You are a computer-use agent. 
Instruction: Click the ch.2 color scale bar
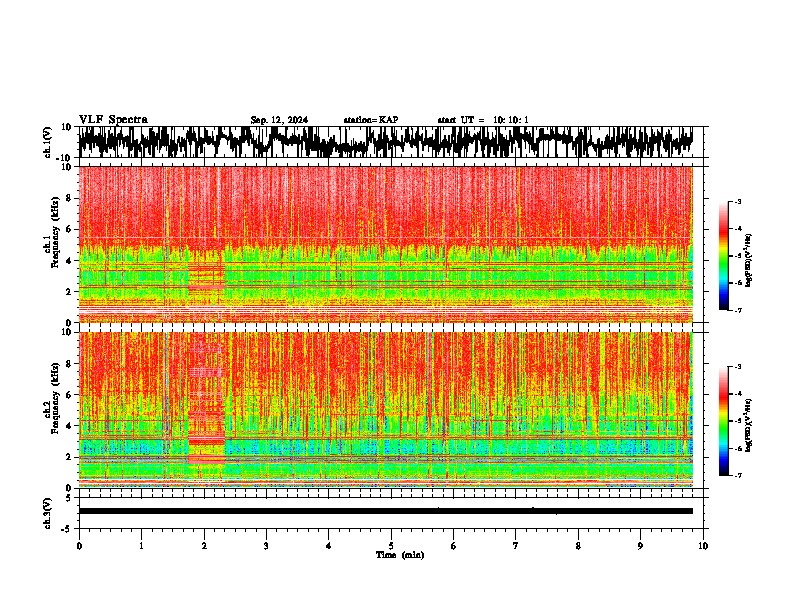(724, 421)
